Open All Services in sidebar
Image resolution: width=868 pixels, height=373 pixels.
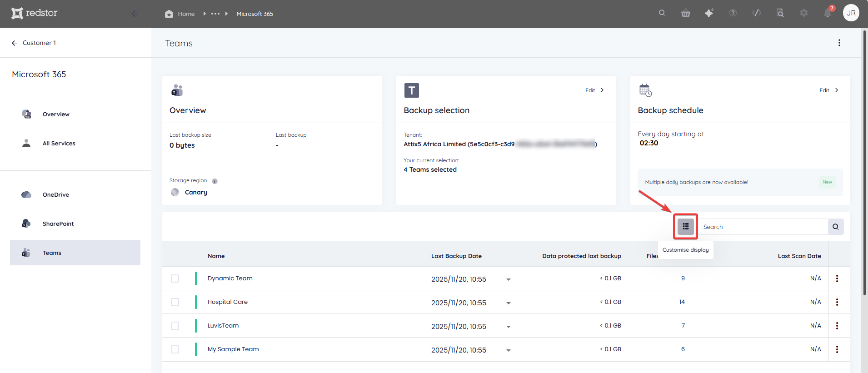coord(75,143)
